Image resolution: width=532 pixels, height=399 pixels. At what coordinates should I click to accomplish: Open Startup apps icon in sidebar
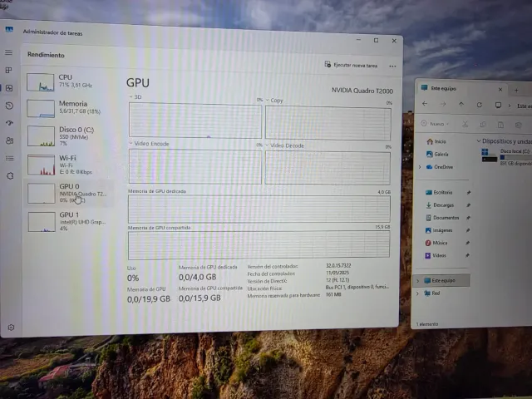(x=9, y=123)
